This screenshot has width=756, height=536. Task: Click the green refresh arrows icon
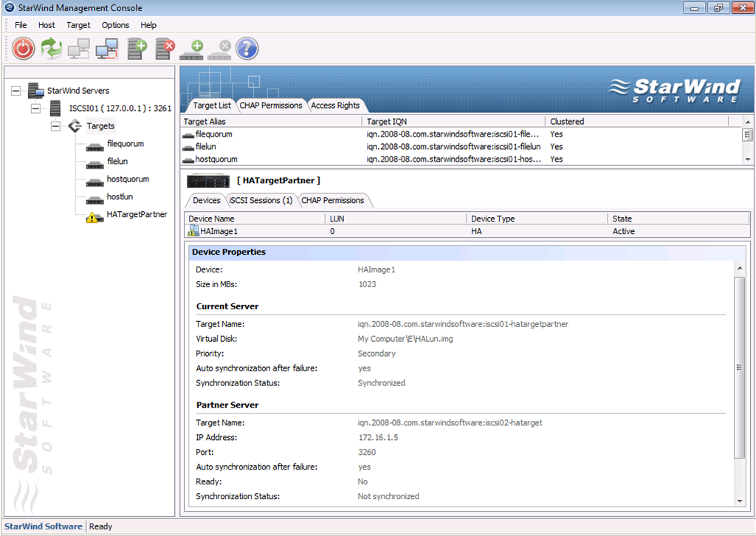pos(51,49)
